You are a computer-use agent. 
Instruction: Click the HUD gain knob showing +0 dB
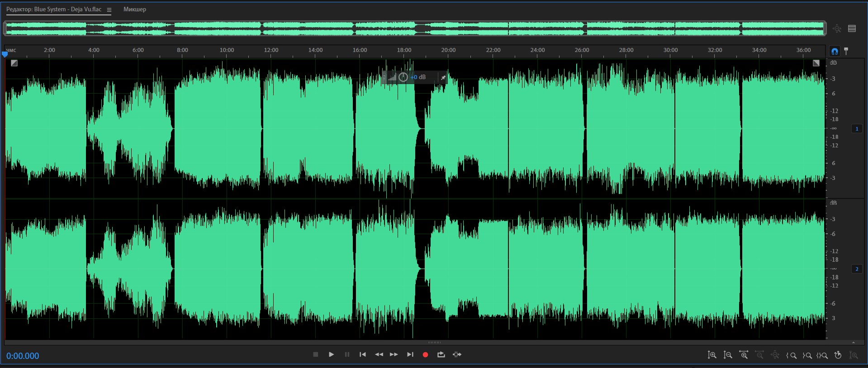point(403,77)
